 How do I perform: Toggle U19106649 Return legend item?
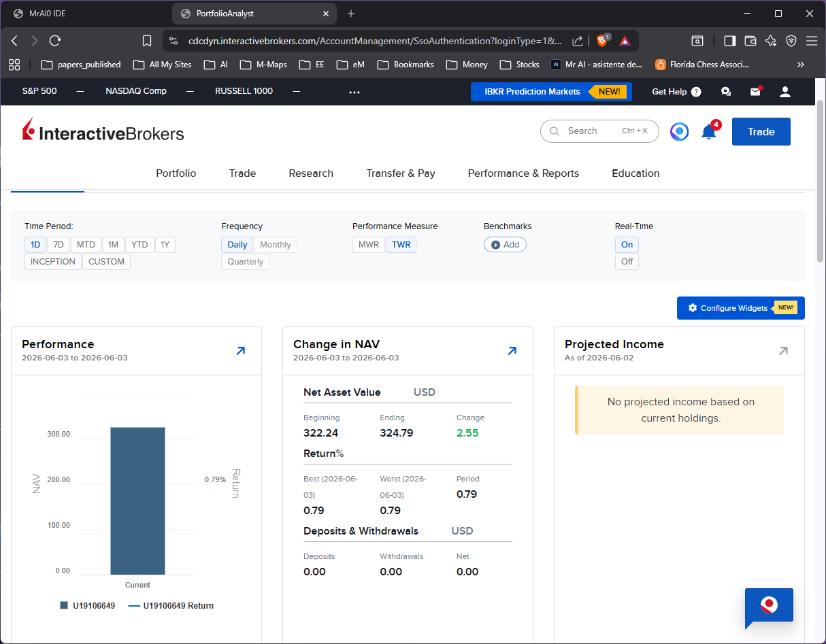coord(171,606)
